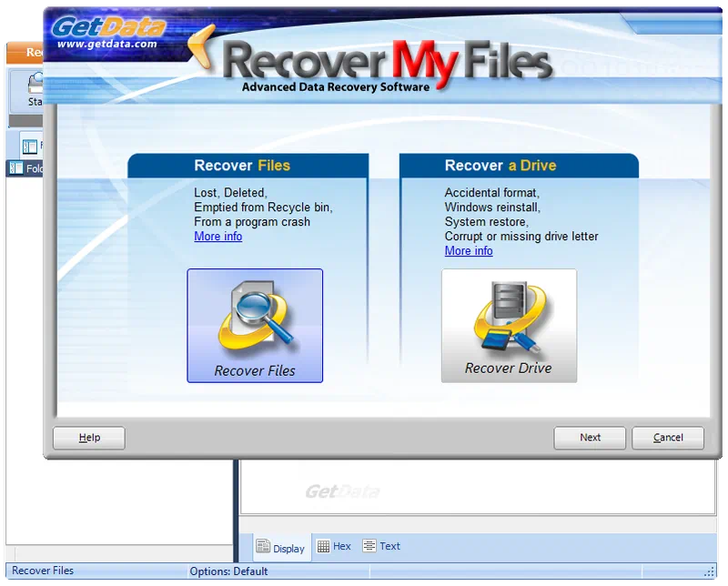The width and height of the screenshot is (728, 586).
Task: Click the Help button
Action: point(89,438)
